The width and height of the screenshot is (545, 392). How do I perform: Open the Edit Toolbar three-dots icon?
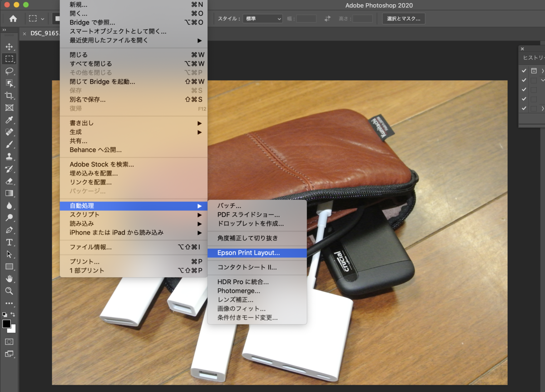pyautogui.click(x=9, y=303)
